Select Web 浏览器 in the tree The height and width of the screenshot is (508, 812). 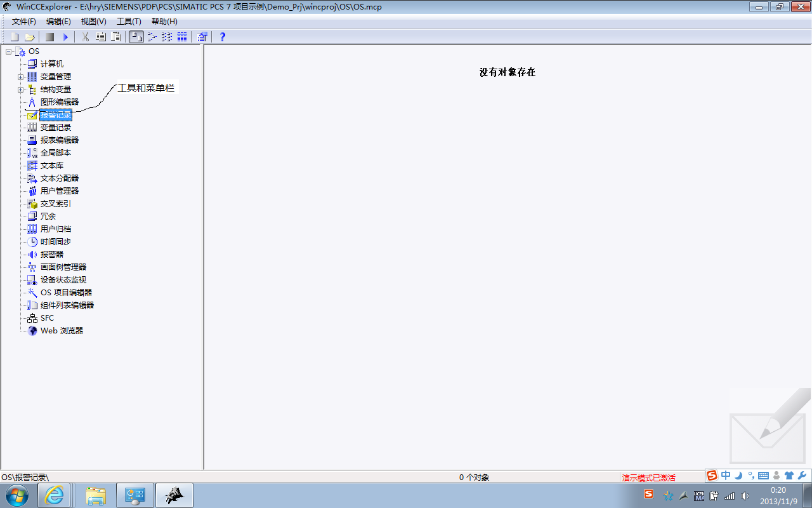(x=62, y=331)
